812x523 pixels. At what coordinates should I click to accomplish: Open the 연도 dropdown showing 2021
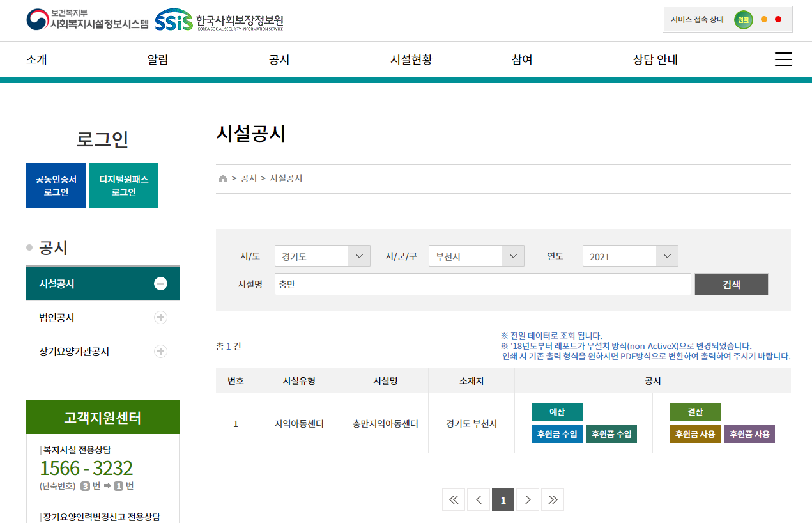pos(631,256)
